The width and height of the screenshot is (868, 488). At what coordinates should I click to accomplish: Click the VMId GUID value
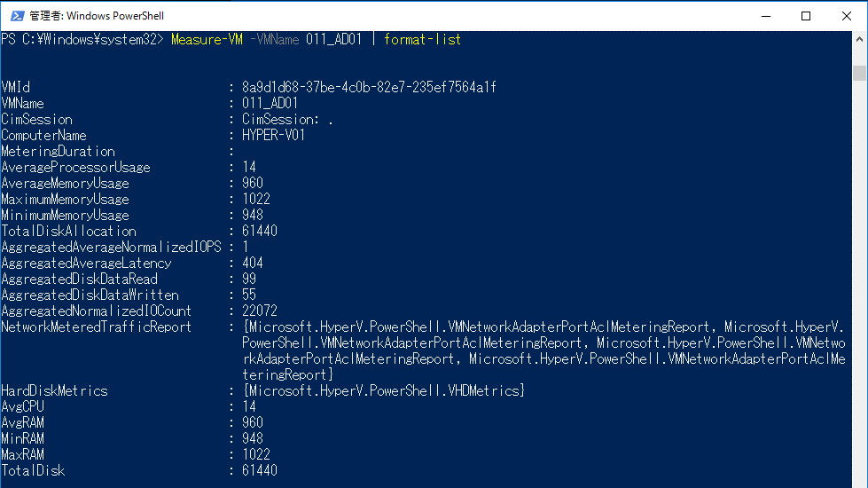click(369, 88)
